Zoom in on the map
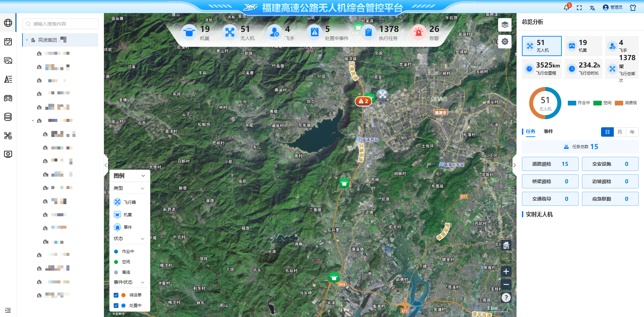The width and height of the screenshot is (644, 317). 506,271
